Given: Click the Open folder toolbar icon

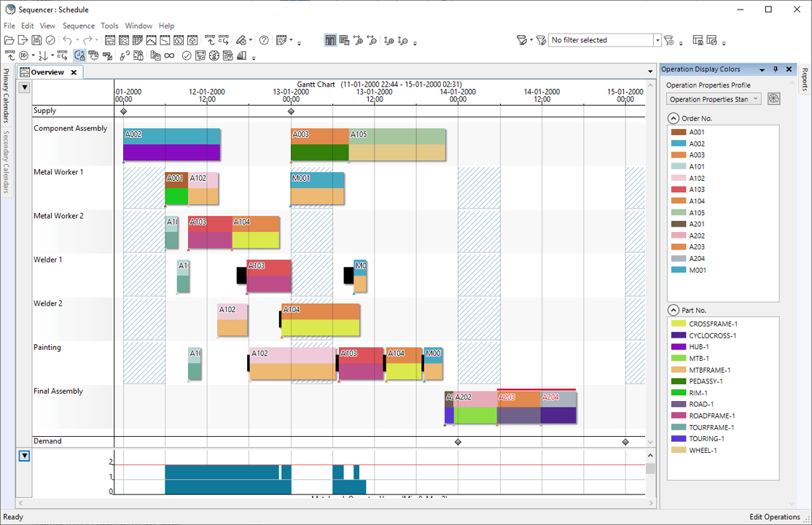Looking at the screenshot, I should [9, 40].
